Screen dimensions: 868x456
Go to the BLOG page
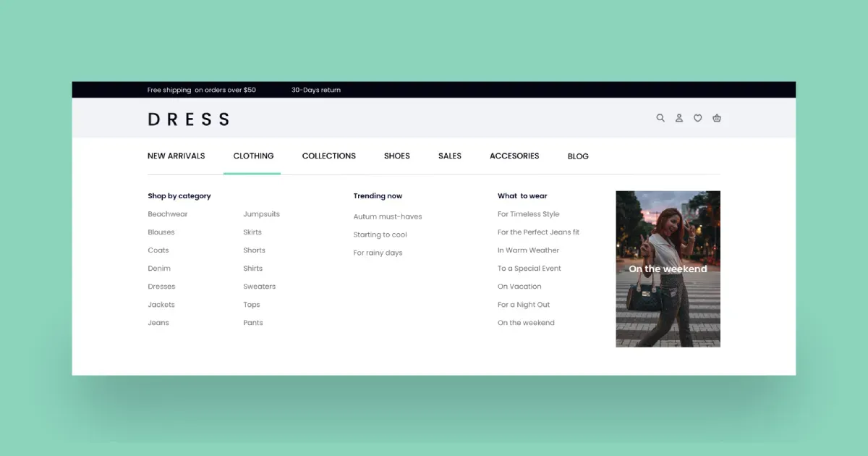click(578, 156)
